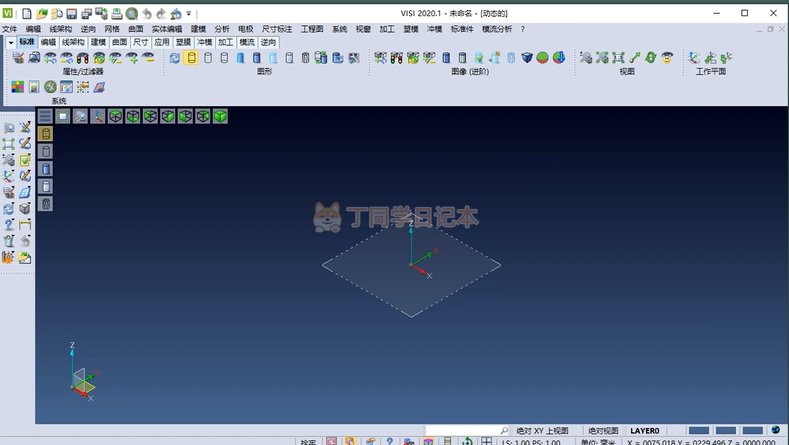This screenshot has width=789, height=445.
Task: Click the Save floppy disk icon
Action: coord(71,14)
